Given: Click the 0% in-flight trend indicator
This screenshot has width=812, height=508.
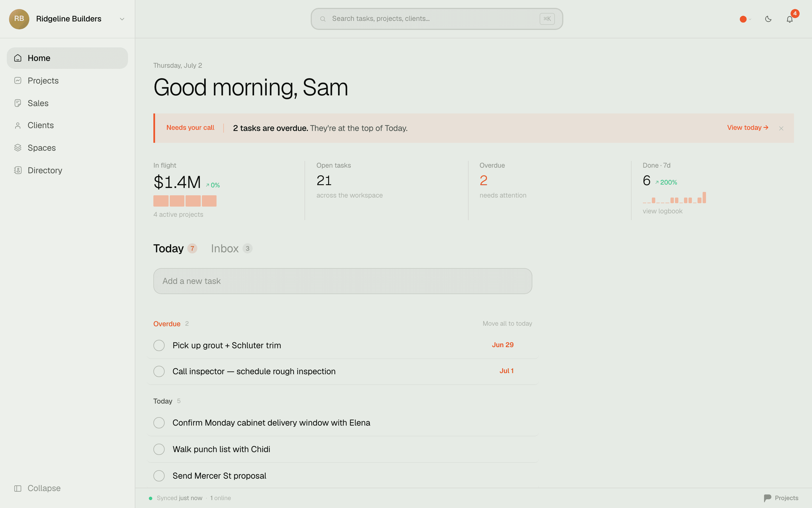Looking at the screenshot, I should pos(213,185).
